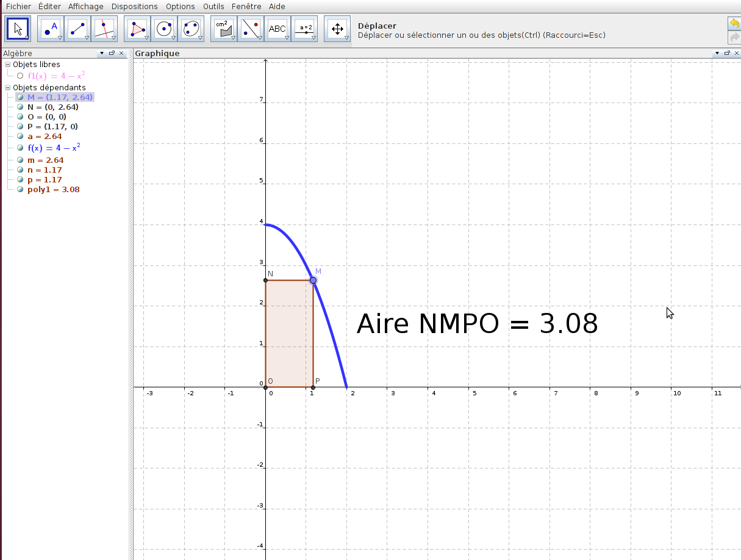Toggle visibility bullet of poly1 = 3.08
This screenshot has height=560, width=741.
20,190
